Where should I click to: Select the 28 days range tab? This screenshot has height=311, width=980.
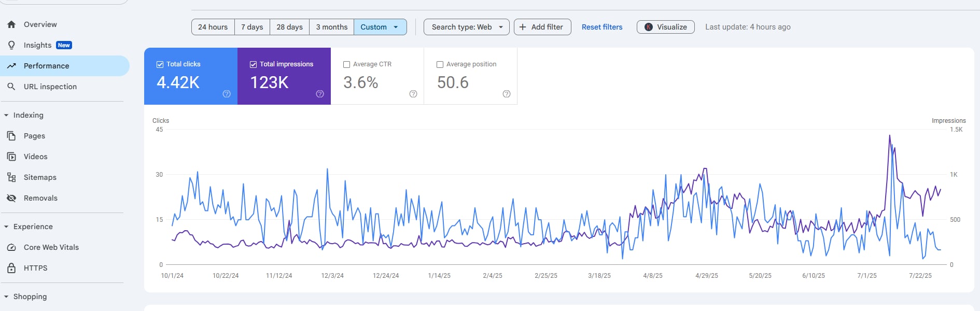click(x=289, y=27)
